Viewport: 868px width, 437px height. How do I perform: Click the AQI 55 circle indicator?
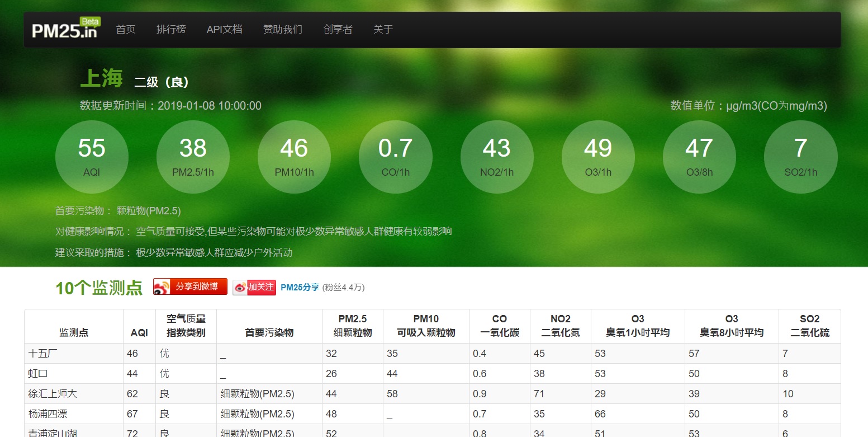tap(92, 157)
